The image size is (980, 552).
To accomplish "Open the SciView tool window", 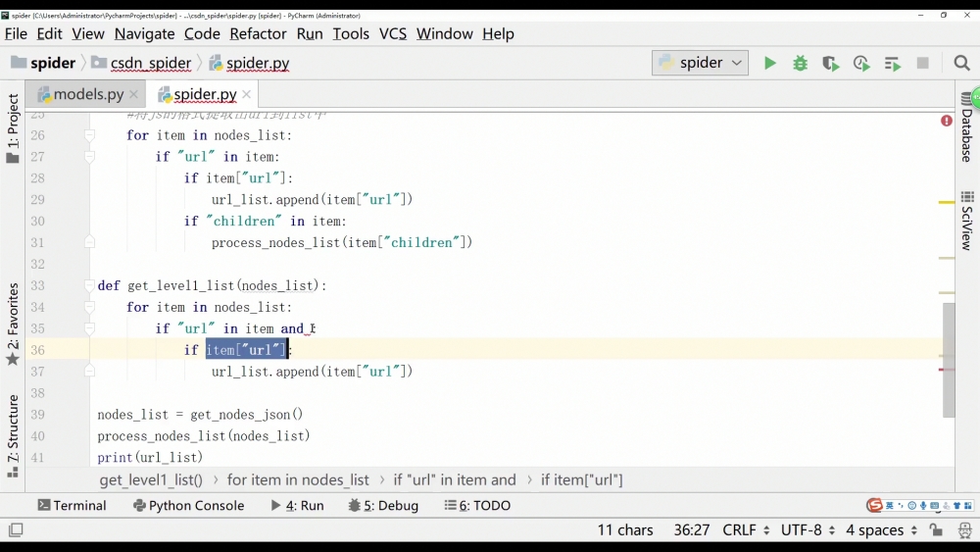I will [967, 221].
